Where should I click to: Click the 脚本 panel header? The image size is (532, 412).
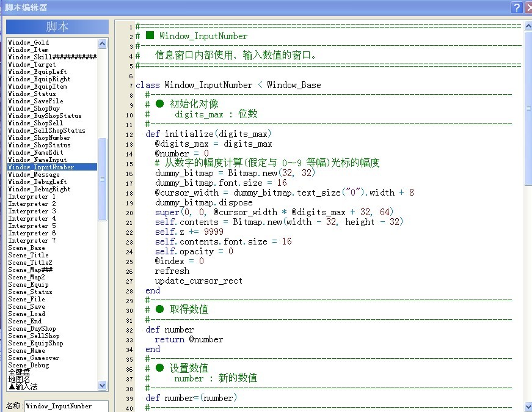pyautogui.click(x=57, y=27)
